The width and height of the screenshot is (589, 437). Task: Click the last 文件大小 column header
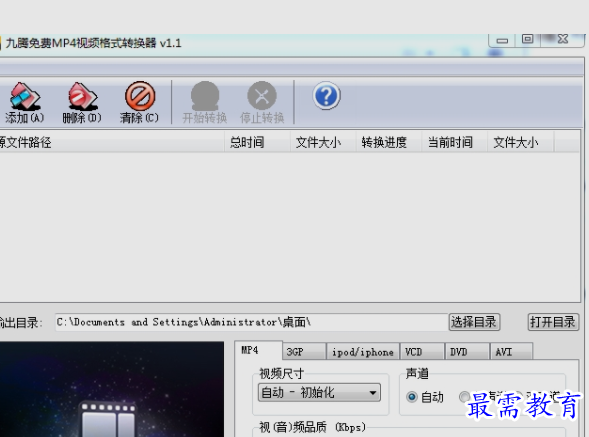520,142
